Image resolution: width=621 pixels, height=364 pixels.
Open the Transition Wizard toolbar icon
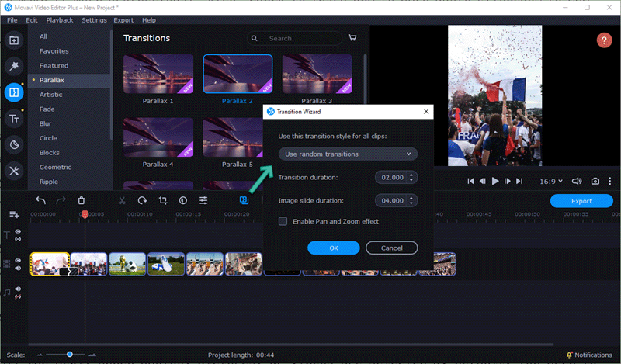pyautogui.click(x=244, y=200)
